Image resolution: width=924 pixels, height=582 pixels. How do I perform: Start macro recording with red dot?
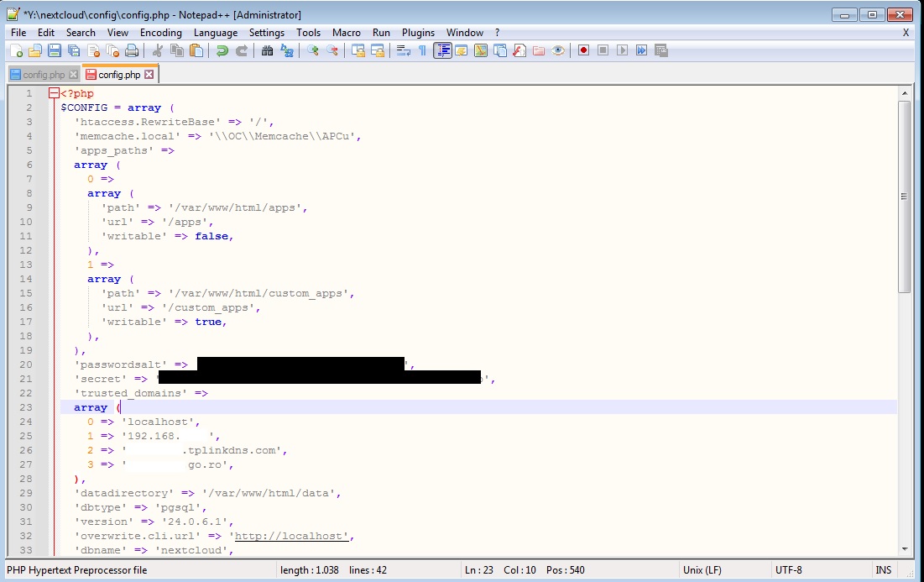583,50
